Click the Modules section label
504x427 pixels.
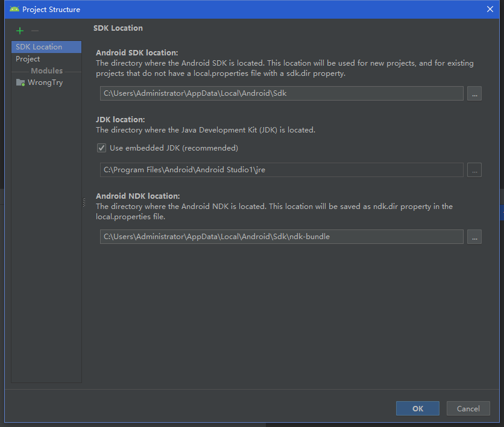[x=46, y=70]
